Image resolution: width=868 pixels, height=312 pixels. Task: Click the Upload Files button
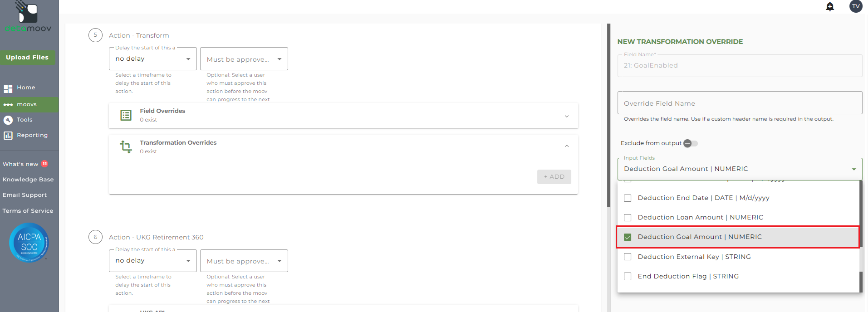27,58
